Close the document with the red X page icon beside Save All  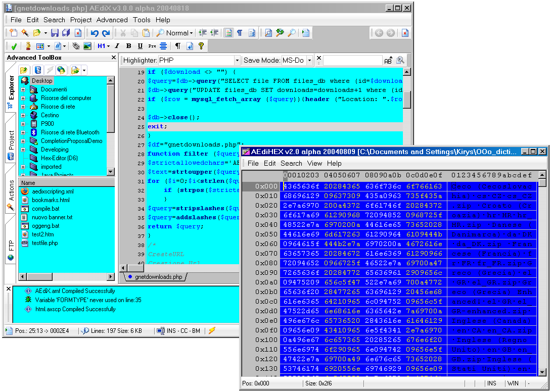(x=78, y=33)
